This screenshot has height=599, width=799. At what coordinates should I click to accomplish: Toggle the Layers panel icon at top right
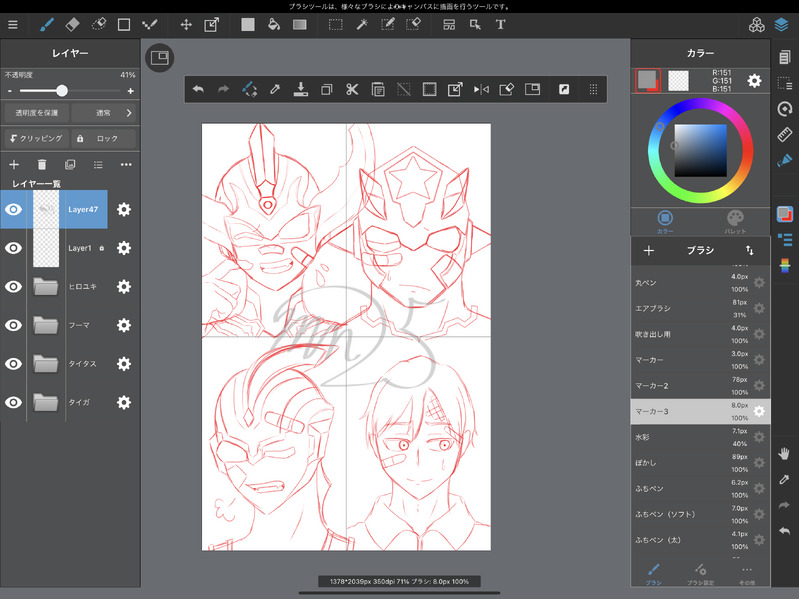point(781,24)
